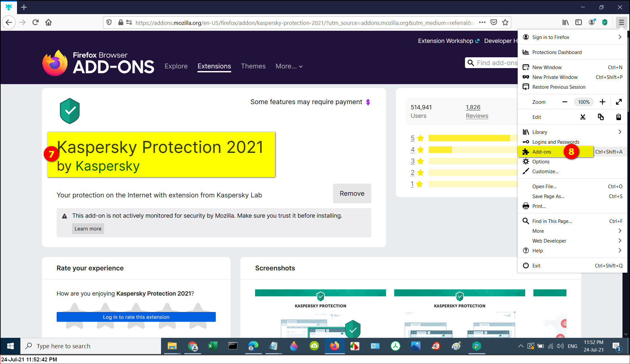Select the 5-star rating bar

(469, 138)
